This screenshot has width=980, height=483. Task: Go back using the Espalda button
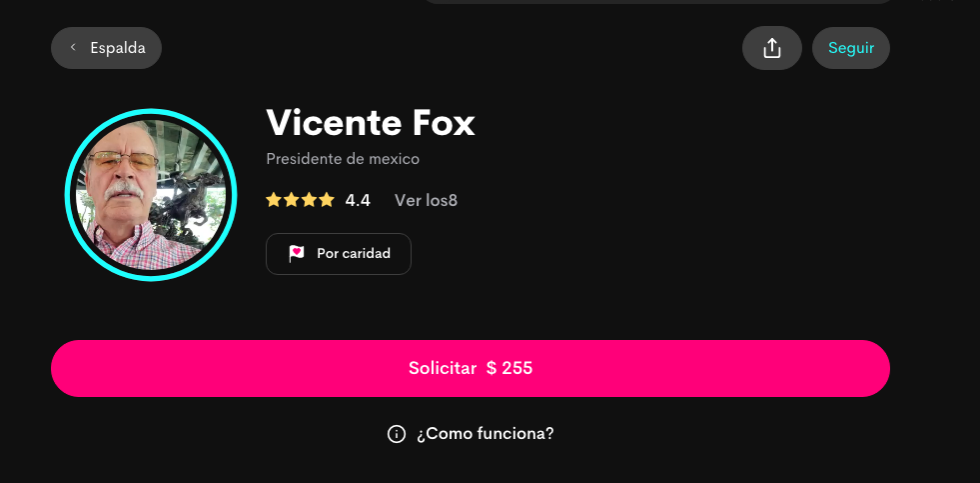point(106,48)
